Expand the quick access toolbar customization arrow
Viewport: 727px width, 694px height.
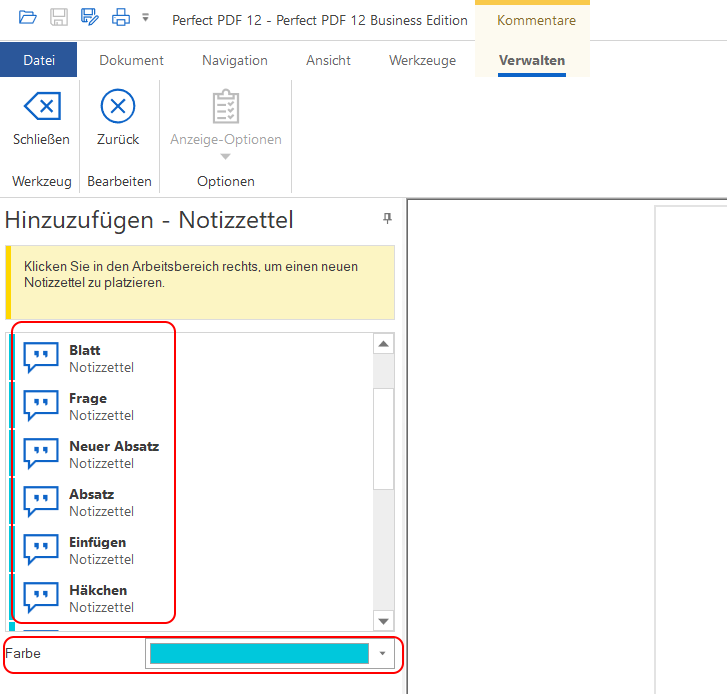(x=146, y=18)
